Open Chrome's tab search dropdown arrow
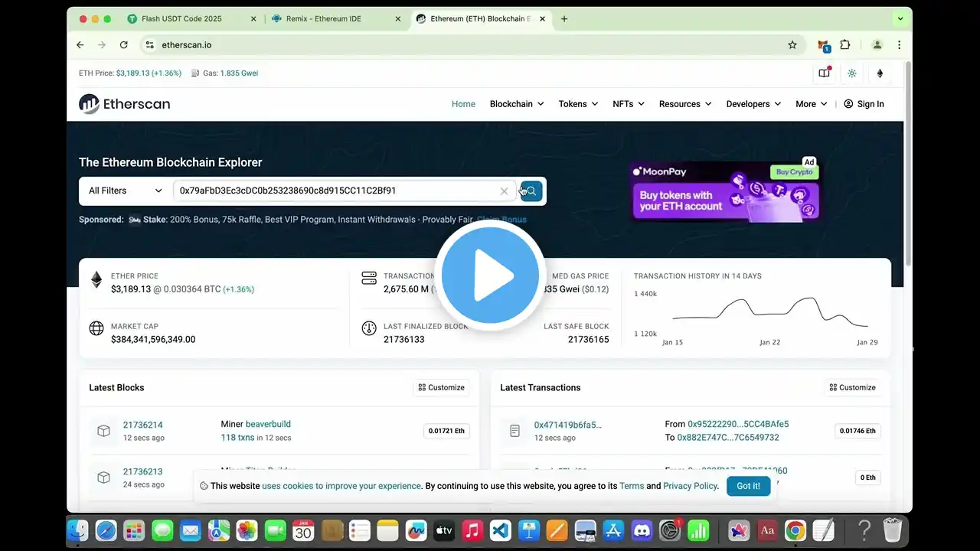The width and height of the screenshot is (980, 551). [900, 19]
